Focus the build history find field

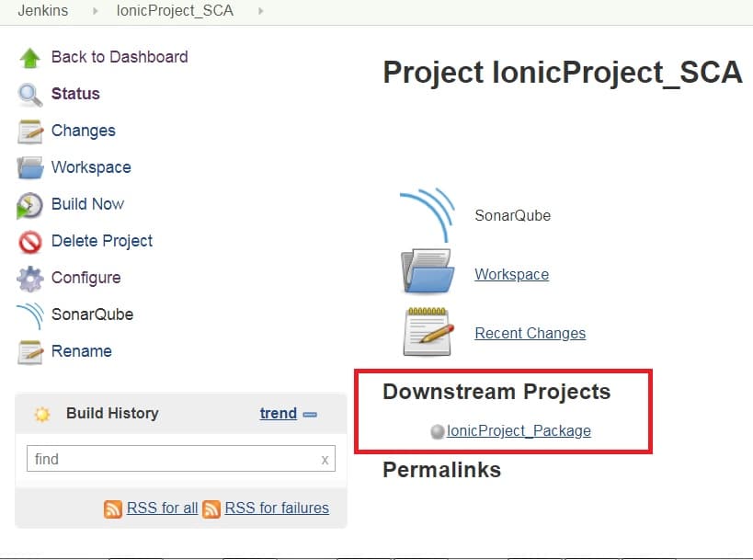[181, 459]
